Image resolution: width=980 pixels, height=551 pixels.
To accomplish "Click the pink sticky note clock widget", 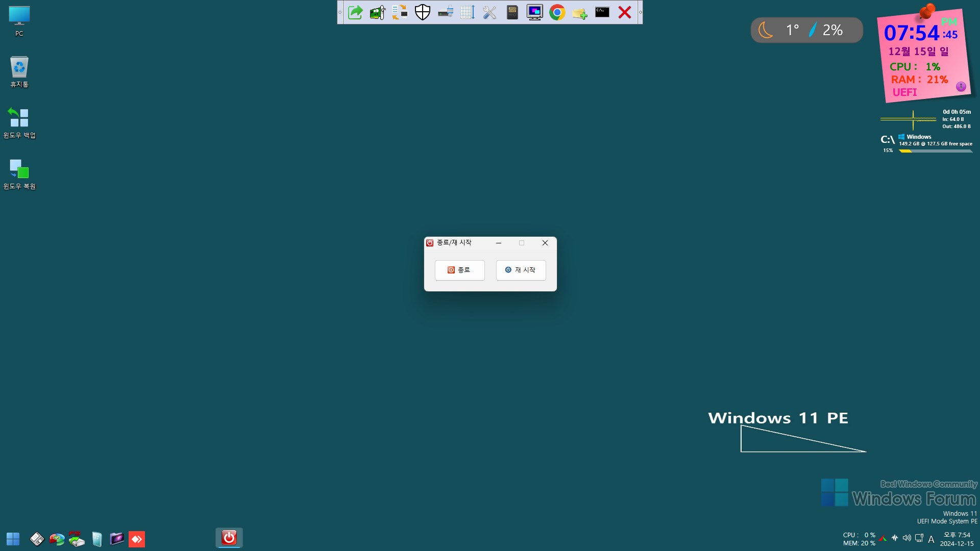I will click(924, 55).
